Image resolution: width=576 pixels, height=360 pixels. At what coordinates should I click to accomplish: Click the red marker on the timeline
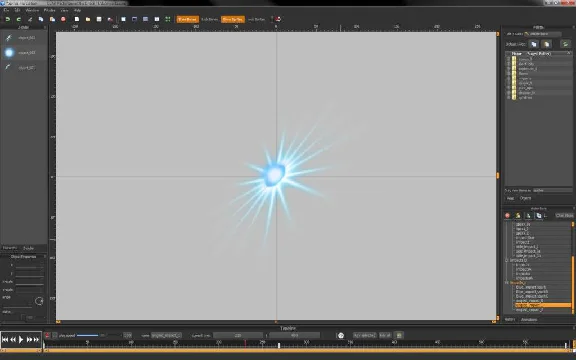245,343
